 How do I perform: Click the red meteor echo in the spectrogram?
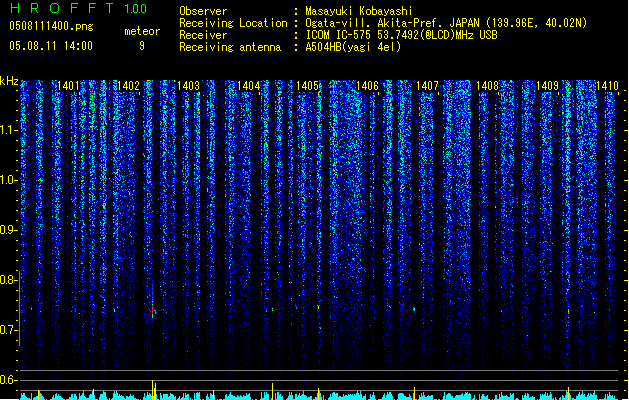point(153,311)
